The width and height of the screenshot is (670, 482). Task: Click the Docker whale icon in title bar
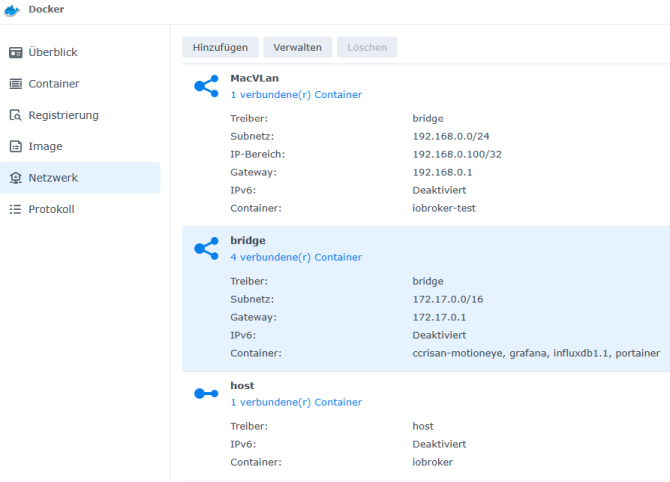(12, 10)
